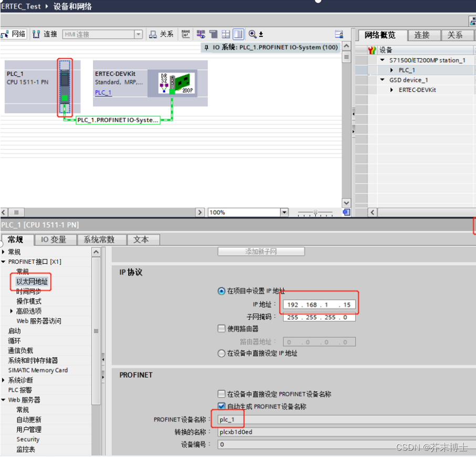
Task: Click the PROFINET 设备名称 field plc_1
Action: 346,419
